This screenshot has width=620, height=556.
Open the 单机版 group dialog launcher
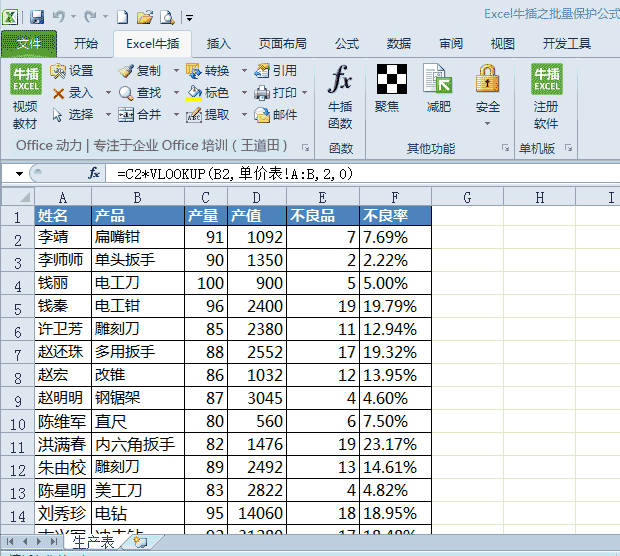pyautogui.click(x=569, y=148)
